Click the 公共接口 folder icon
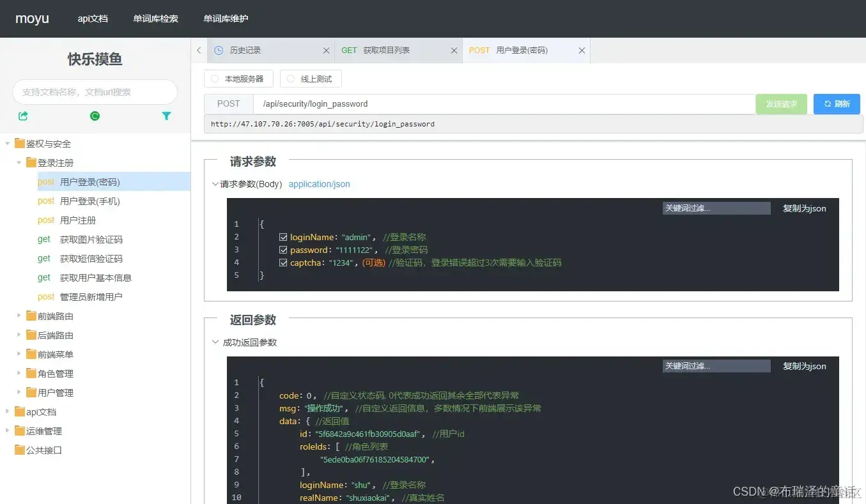 [x=20, y=450]
